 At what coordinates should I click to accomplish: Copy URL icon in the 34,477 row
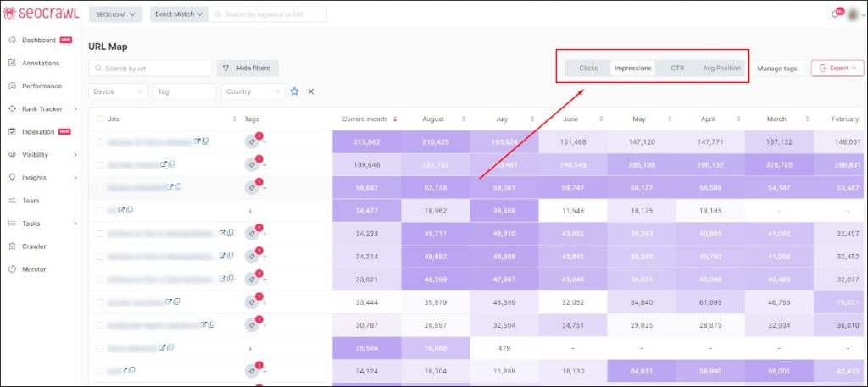point(130,210)
